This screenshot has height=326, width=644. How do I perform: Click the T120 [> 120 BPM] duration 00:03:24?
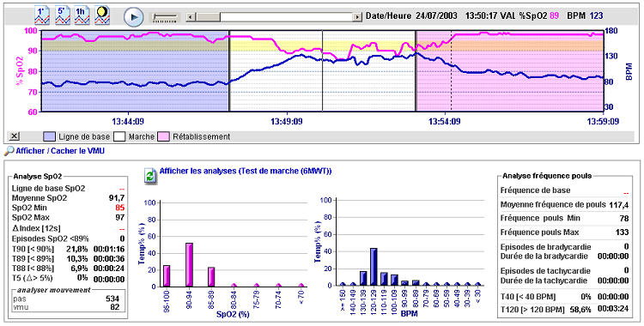[613, 309]
